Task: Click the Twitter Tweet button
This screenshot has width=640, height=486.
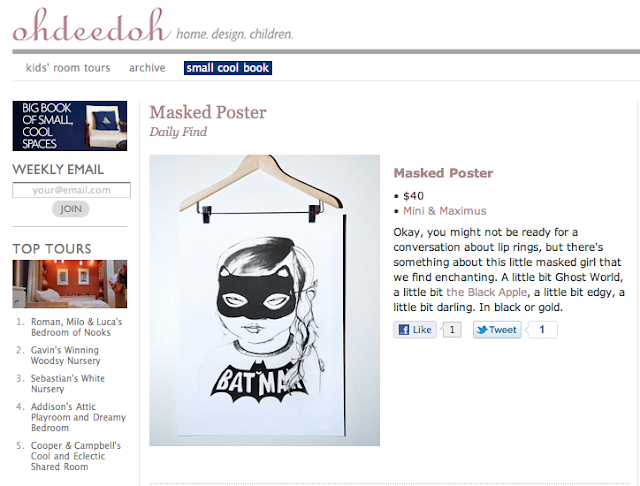Action: click(497, 330)
